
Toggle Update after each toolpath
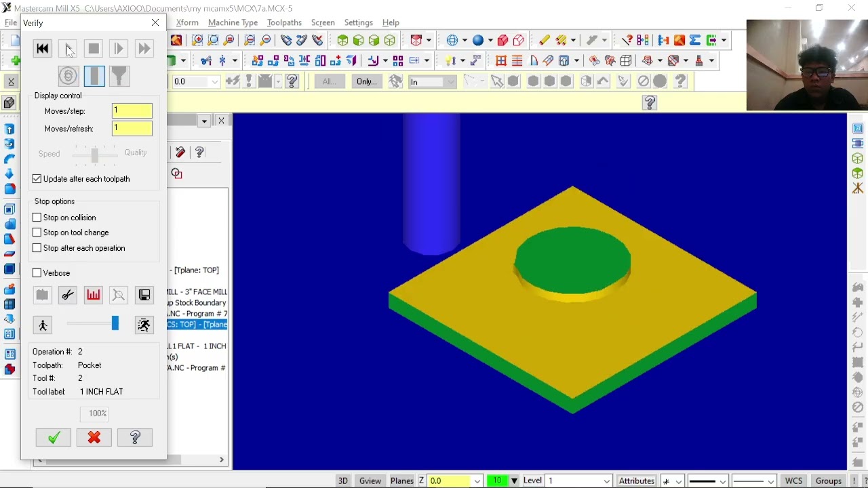pos(81,179)
